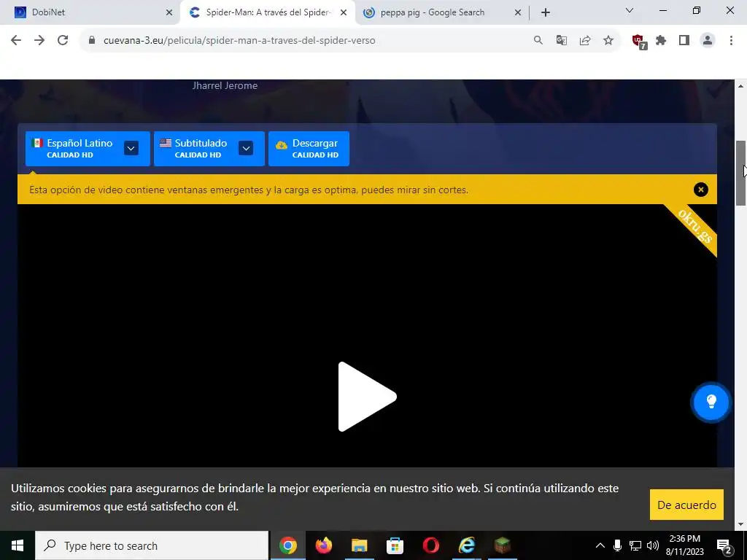Open a new tab with plus button
Image resolution: width=747 pixels, height=560 pixels.
click(x=546, y=12)
